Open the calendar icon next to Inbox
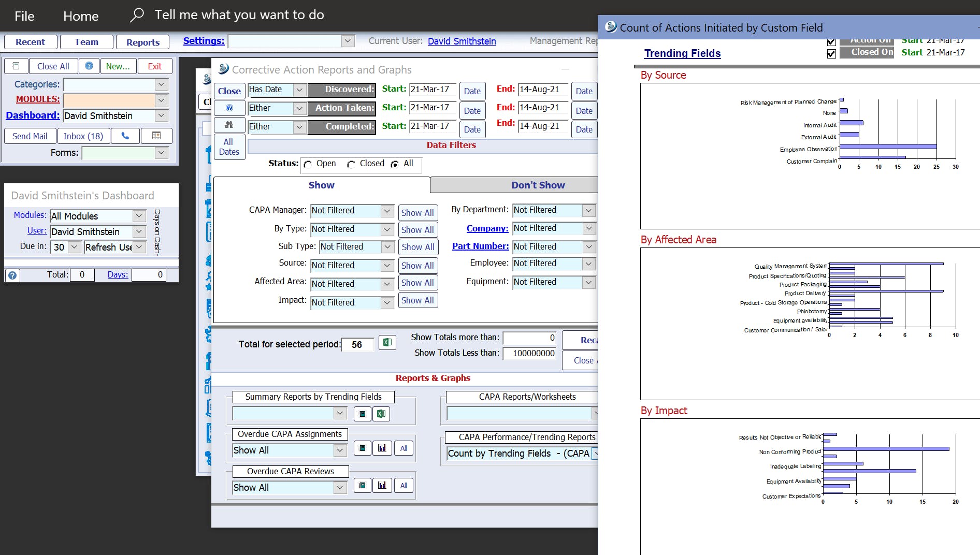This screenshot has height=555, width=980. point(156,136)
